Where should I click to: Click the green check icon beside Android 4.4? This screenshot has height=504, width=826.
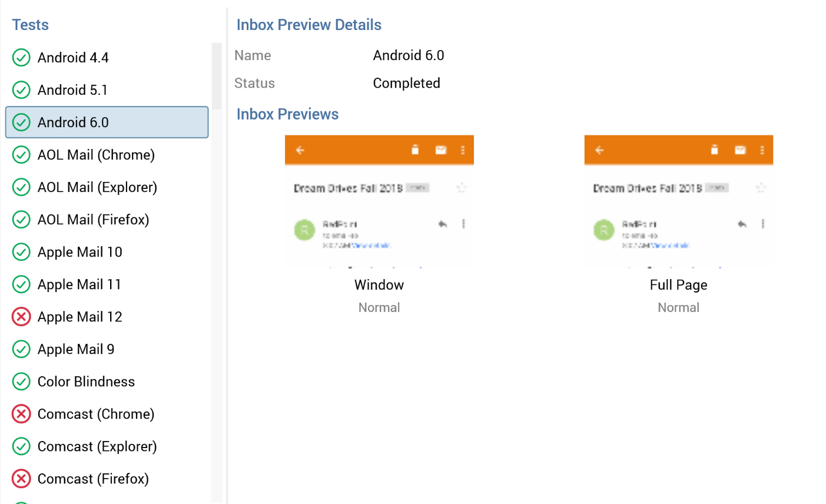tap(21, 58)
